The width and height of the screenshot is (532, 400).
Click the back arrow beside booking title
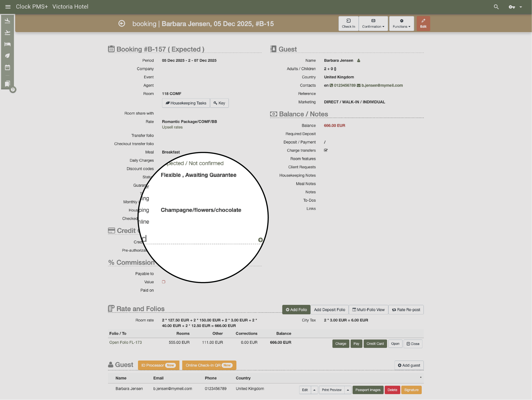122,24
